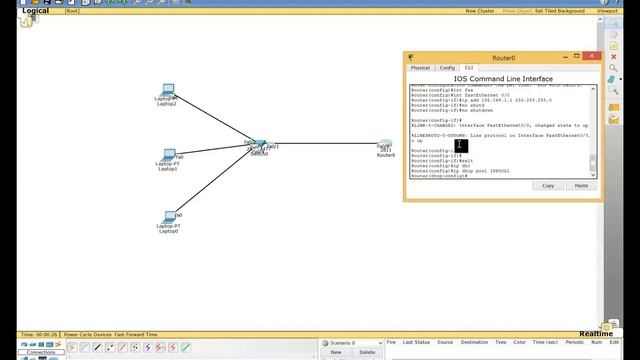
Task: Click Power Cycle Devices
Action: coord(88,334)
